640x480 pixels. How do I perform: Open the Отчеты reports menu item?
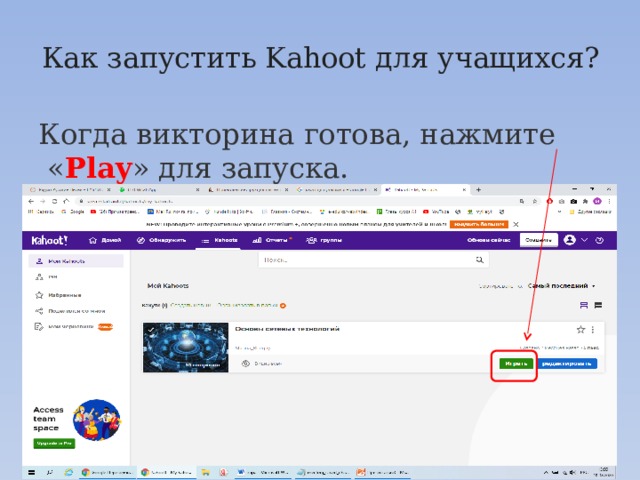(272, 240)
